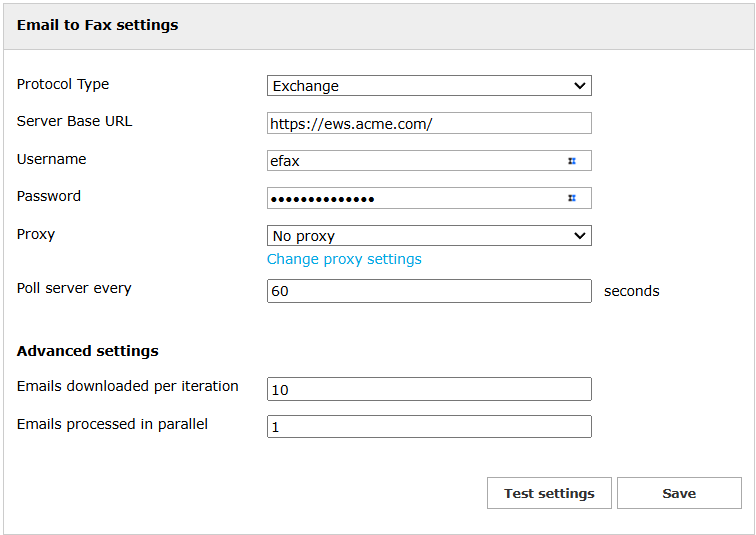Screen dimensions: 756x535
Task: Click the Poll server every label
Action: coord(74,289)
